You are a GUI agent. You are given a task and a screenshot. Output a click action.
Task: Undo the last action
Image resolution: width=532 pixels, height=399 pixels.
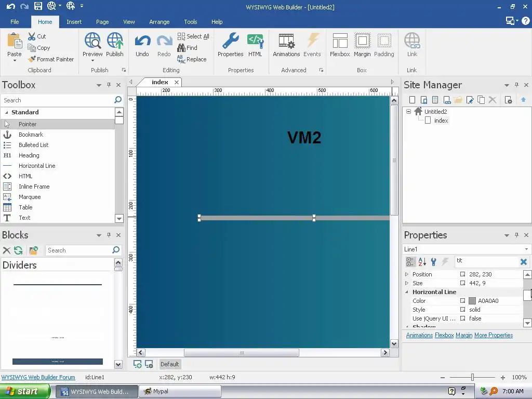(x=142, y=46)
